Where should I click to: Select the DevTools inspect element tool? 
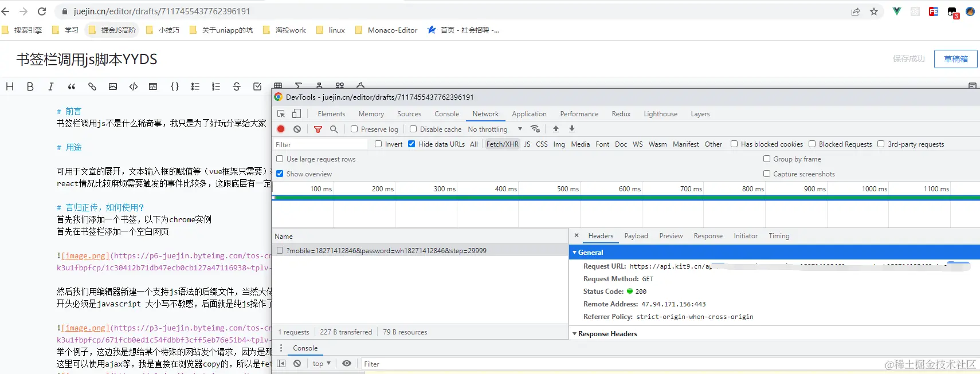281,114
